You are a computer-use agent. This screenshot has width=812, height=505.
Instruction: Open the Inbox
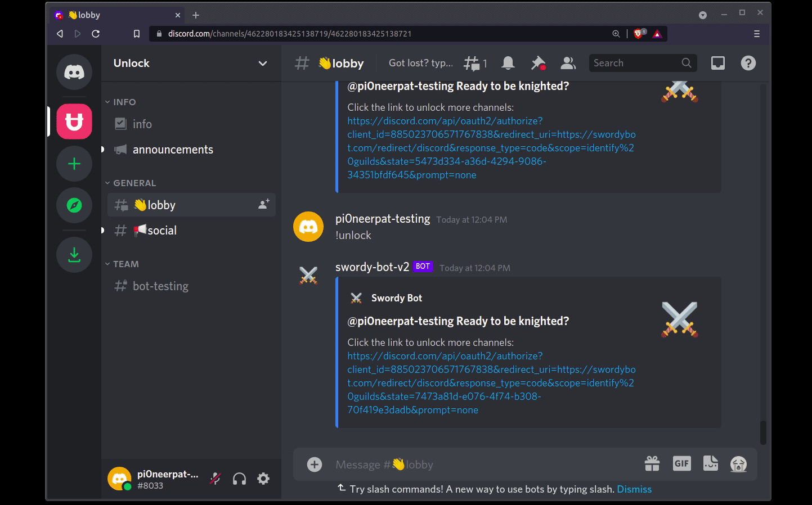coord(718,63)
